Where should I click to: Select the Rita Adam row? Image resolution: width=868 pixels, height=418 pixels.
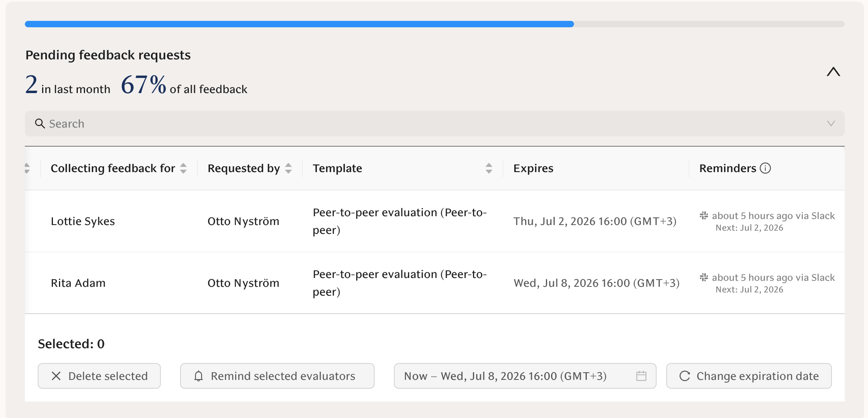pyautogui.click(x=435, y=283)
